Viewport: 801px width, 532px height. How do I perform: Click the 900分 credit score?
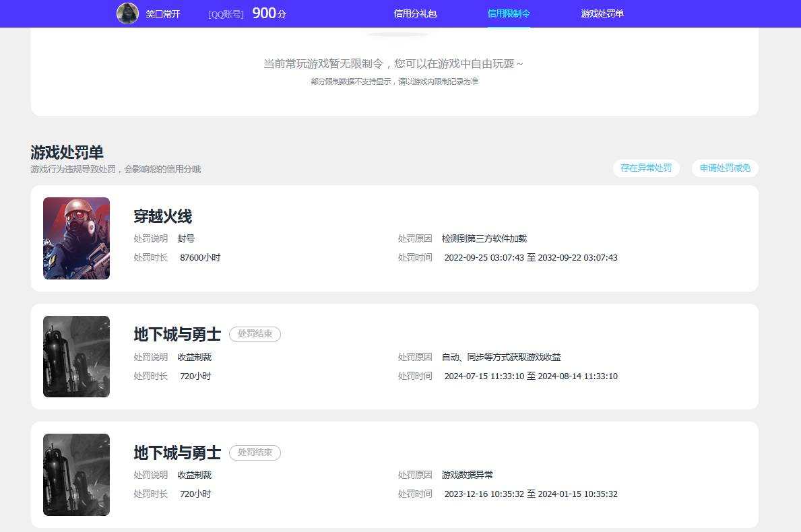click(x=269, y=13)
